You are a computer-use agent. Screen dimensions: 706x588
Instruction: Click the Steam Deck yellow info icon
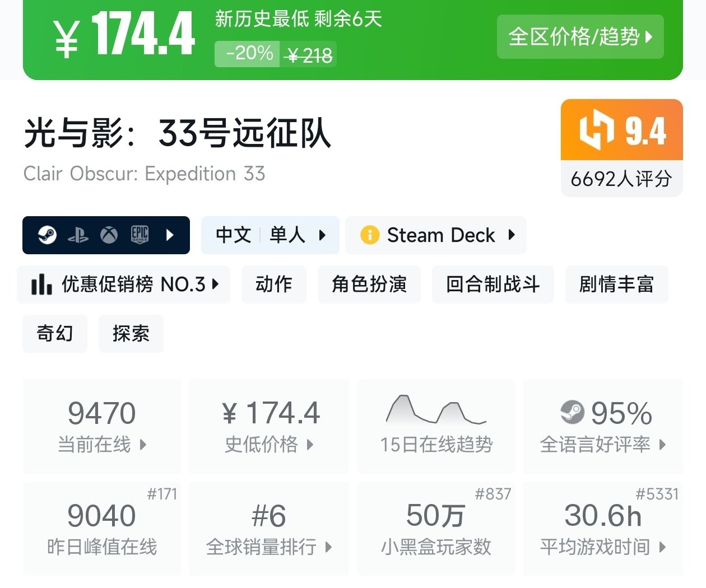[x=370, y=235]
